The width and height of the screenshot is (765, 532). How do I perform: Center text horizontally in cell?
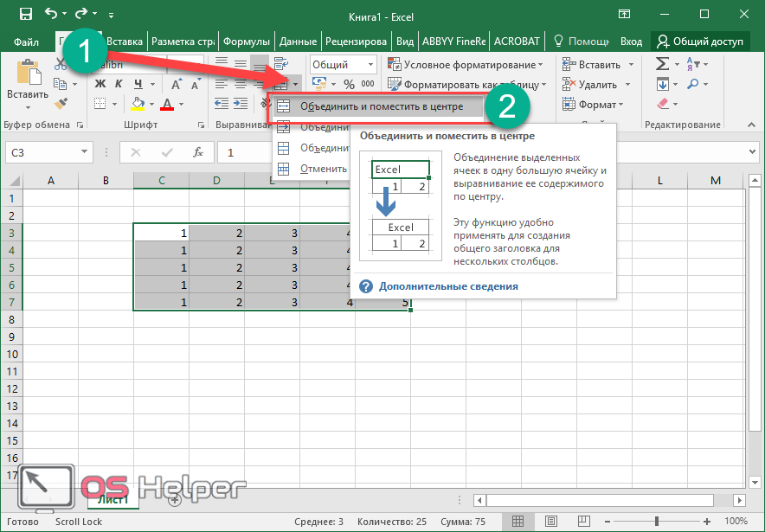coord(240,84)
